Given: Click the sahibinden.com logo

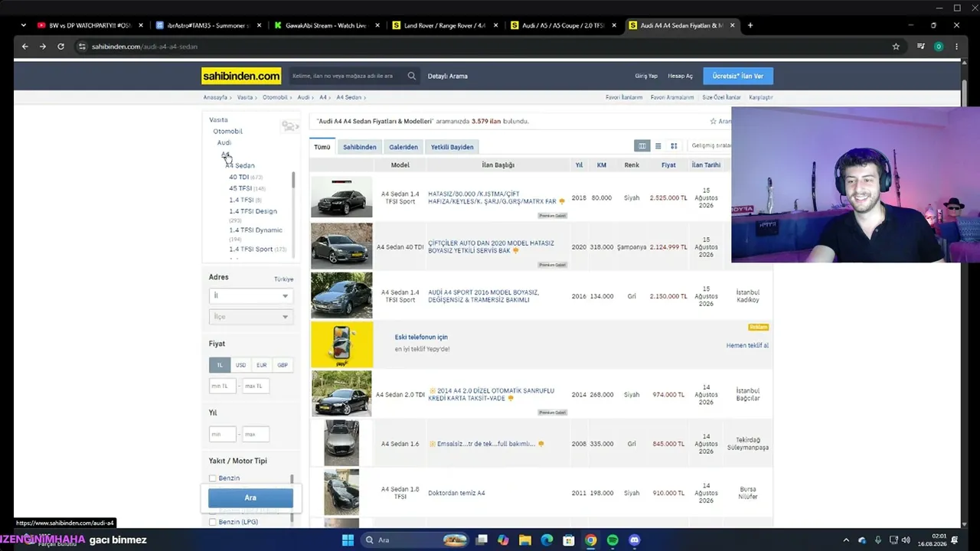Looking at the screenshot, I should 241,76.
